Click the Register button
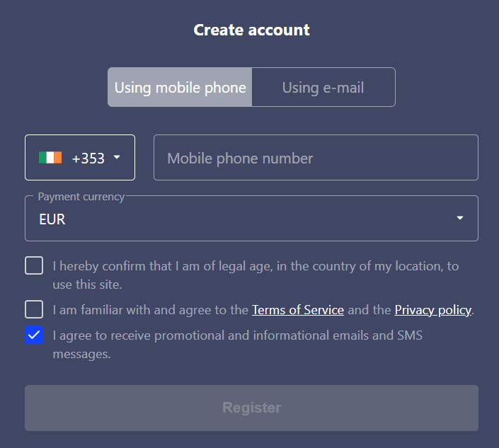The width and height of the screenshot is (499, 448). coord(251,408)
